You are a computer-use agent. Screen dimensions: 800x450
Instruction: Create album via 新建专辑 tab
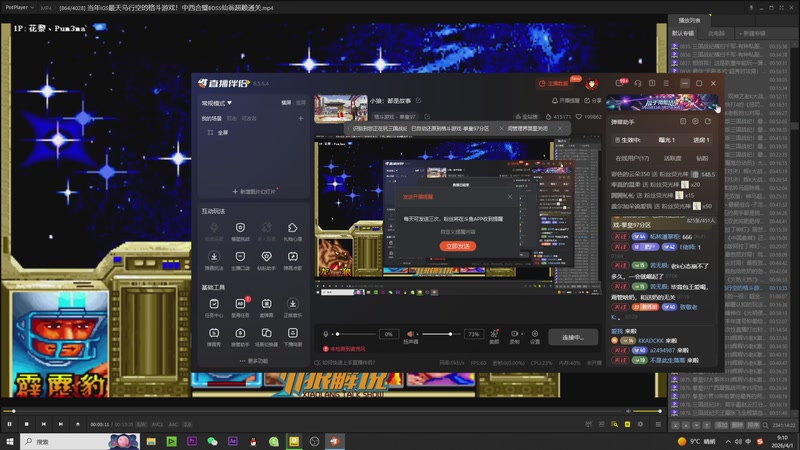pyautogui.click(x=753, y=33)
